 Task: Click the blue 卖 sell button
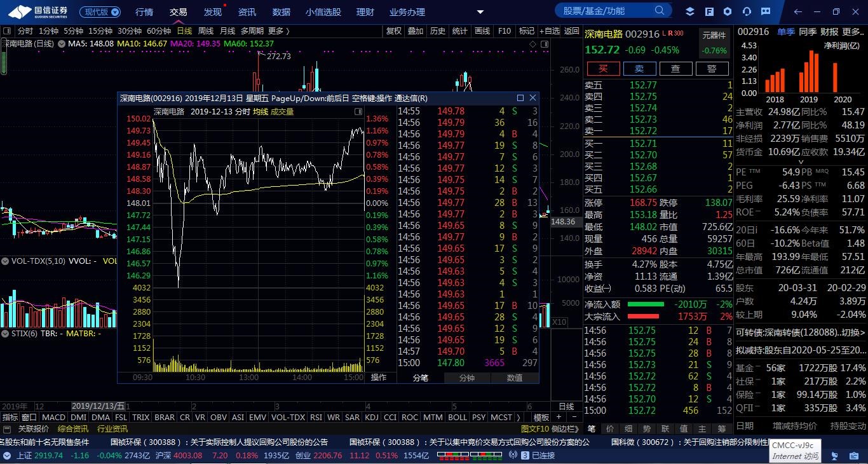click(x=639, y=69)
